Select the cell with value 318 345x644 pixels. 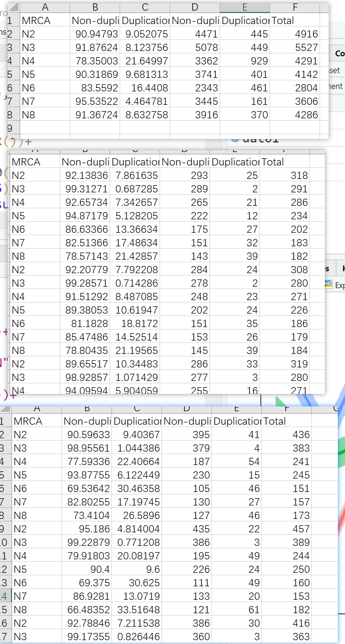pyautogui.click(x=285, y=175)
